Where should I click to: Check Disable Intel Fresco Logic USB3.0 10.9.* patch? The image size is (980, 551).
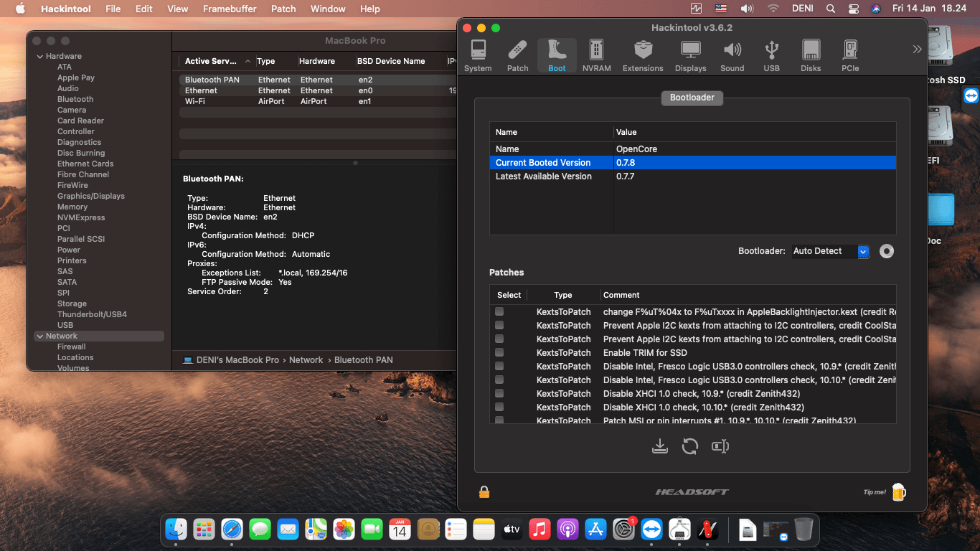pos(499,367)
